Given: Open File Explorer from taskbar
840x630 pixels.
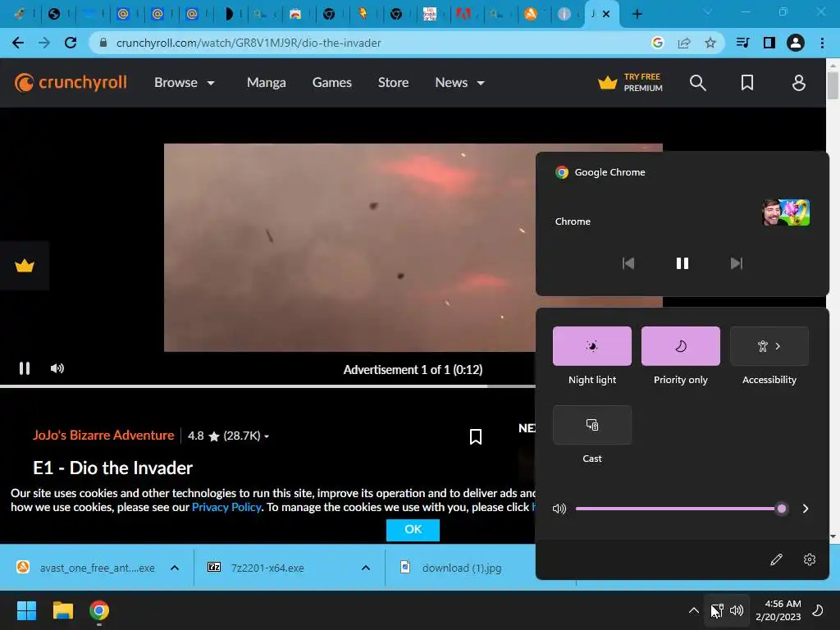Looking at the screenshot, I should click(62, 610).
